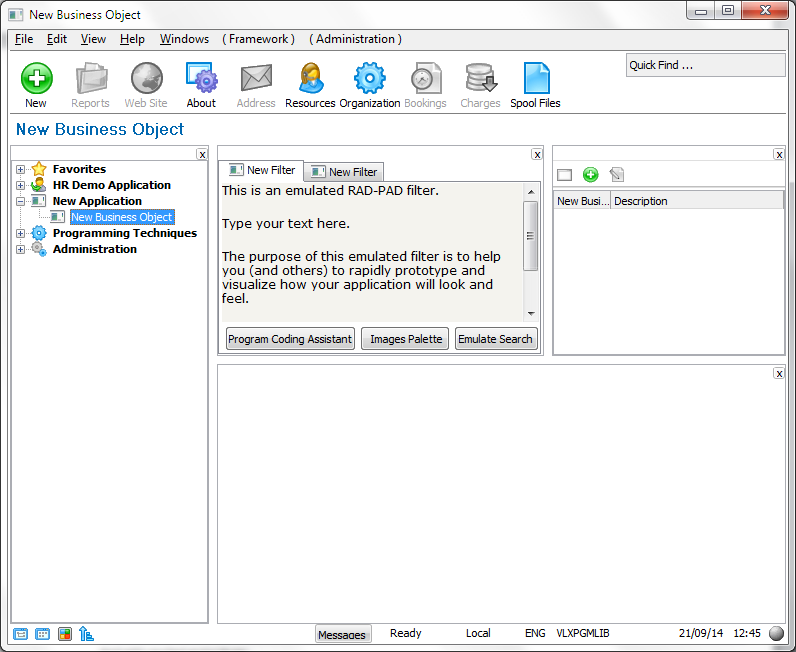Image resolution: width=796 pixels, height=652 pixels.
Task: Open the Resources toolbar icon
Action: pyautogui.click(x=311, y=79)
